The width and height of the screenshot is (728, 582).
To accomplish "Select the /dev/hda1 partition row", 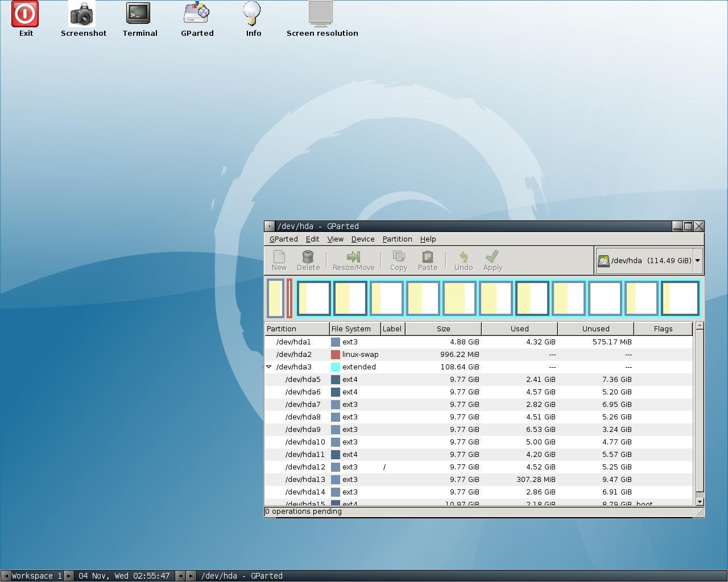I will [479, 342].
